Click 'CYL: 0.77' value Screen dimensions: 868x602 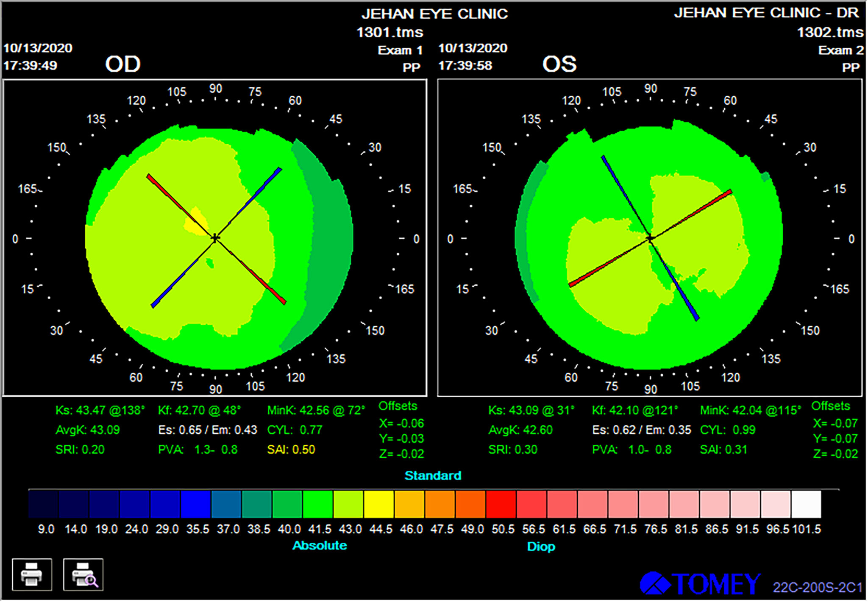(295, 430)
